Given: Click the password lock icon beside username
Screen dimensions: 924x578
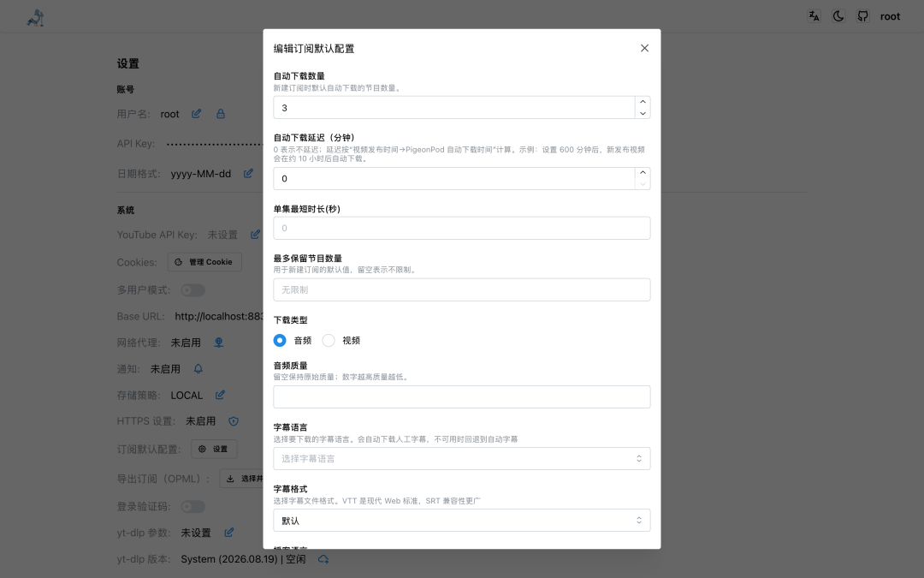Looking at the screenshot, I should click(221, 114).
